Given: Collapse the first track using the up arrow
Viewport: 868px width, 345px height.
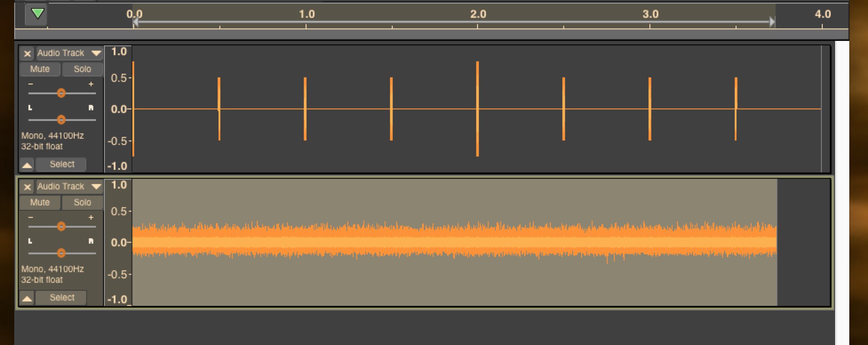Looking at the screenshot, I should click(27, 165).
